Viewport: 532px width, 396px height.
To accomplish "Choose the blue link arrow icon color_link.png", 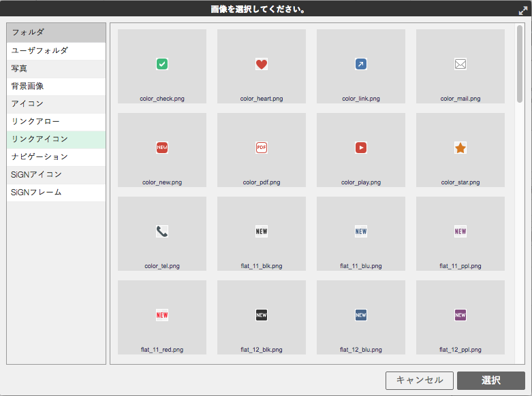I will (x=360, y=64).
